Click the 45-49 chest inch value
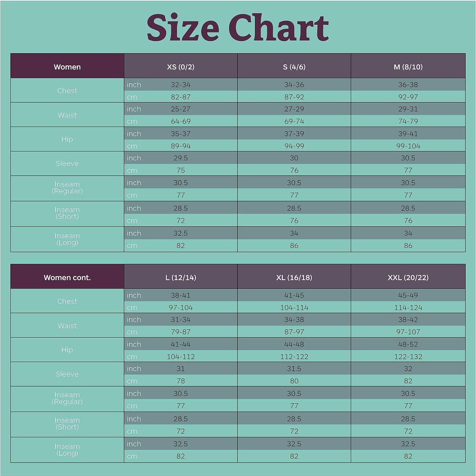This screenshot has height=476, width=476. click(408, 295)
